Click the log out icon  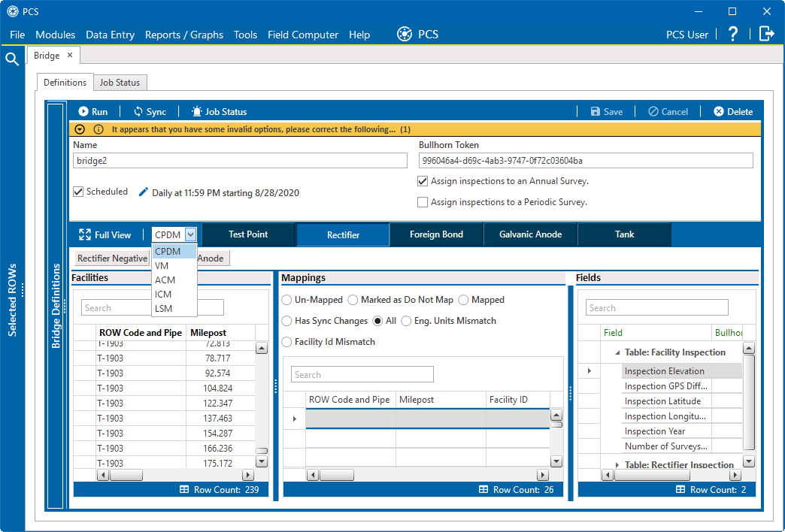[766, 34]
